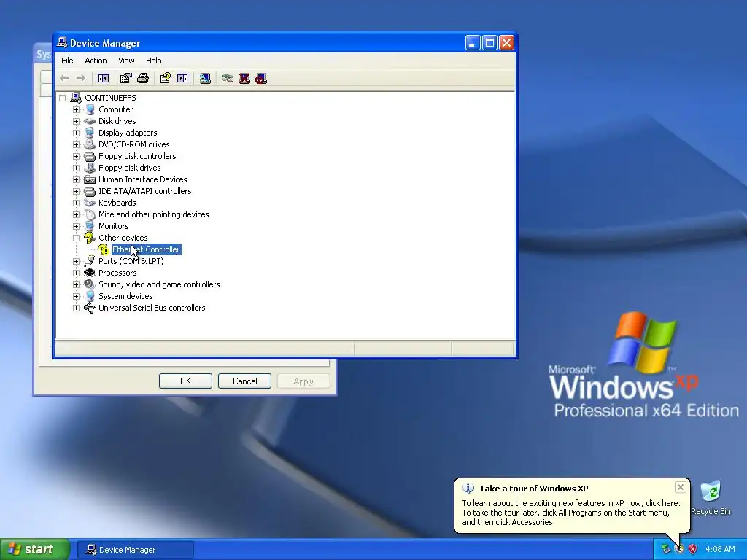Open the File menu

click(x=67, y=61)
